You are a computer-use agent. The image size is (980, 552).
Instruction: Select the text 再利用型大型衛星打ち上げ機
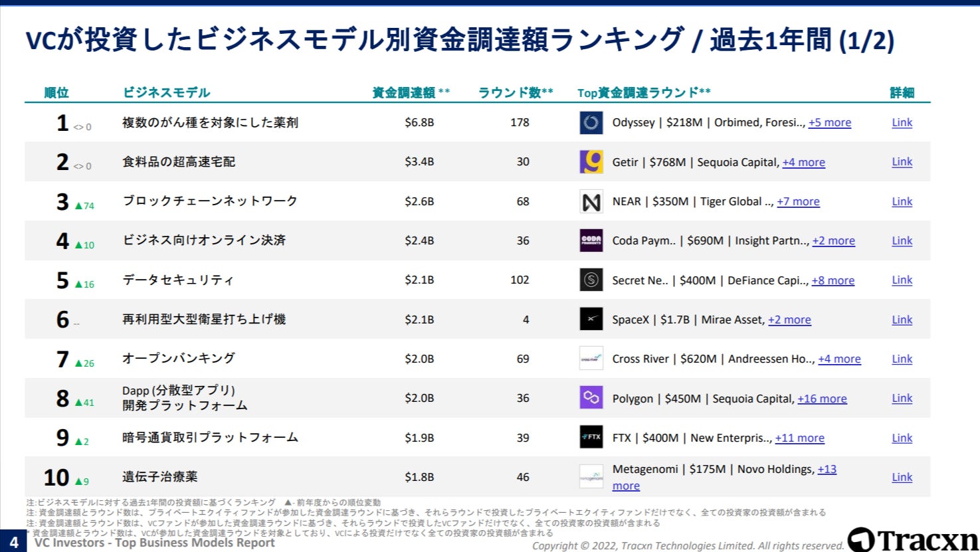coord(204,319)
